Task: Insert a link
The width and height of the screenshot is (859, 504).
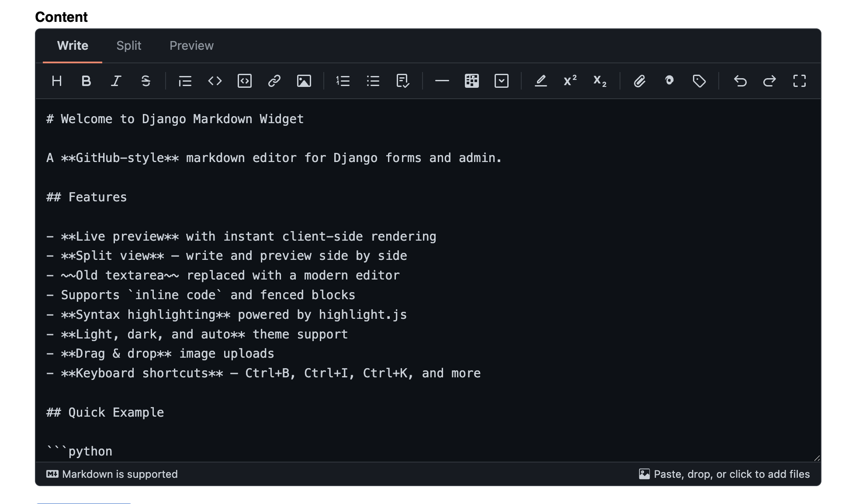Action: coord(274,81)
